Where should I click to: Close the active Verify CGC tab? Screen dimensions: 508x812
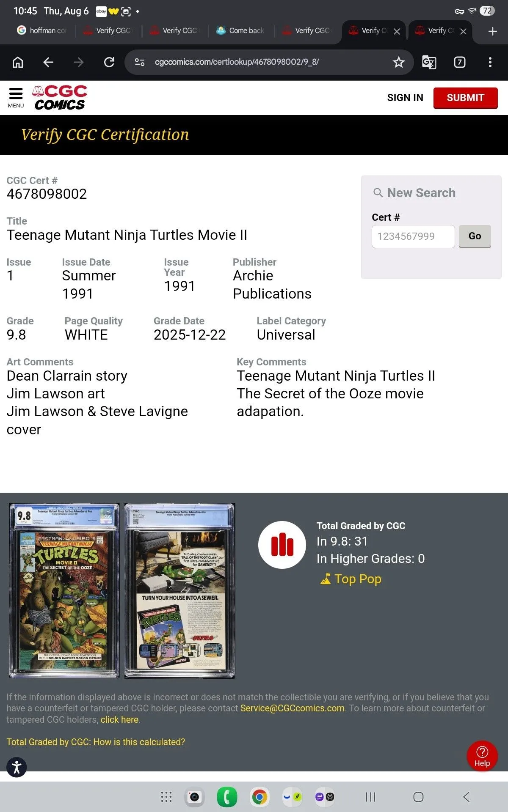pyautogui.click(x=397, y=31)
